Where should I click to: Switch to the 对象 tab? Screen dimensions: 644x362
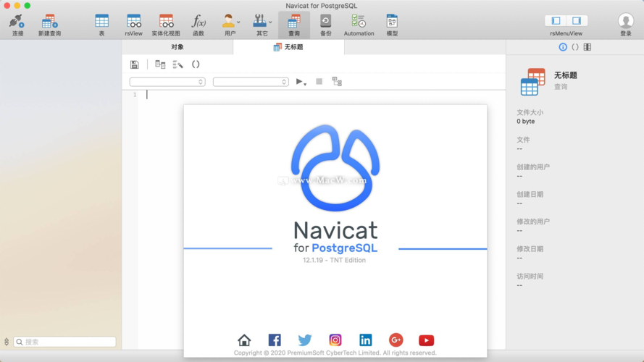pyautogui.click(x=177, y=47)
